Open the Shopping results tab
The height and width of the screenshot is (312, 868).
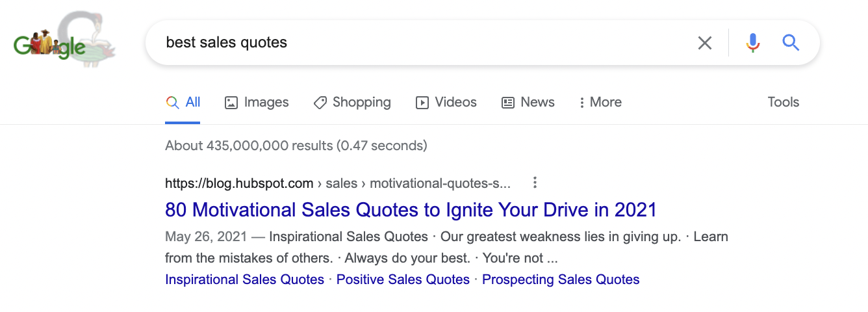[x=352, y=102]
